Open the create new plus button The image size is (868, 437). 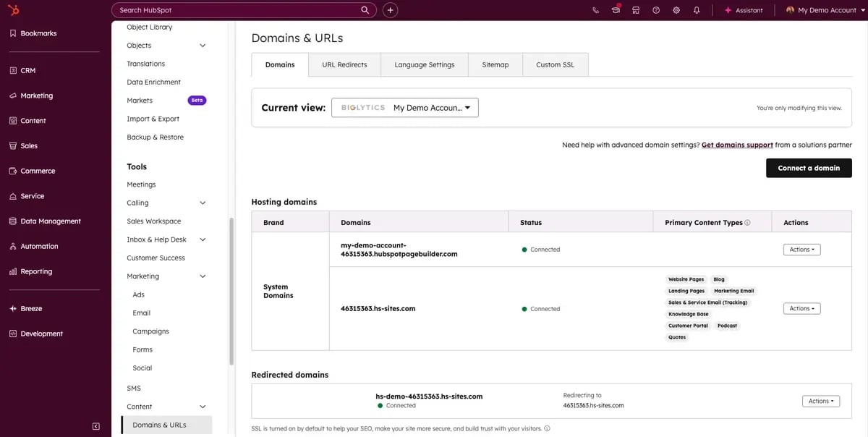(391, 10)
